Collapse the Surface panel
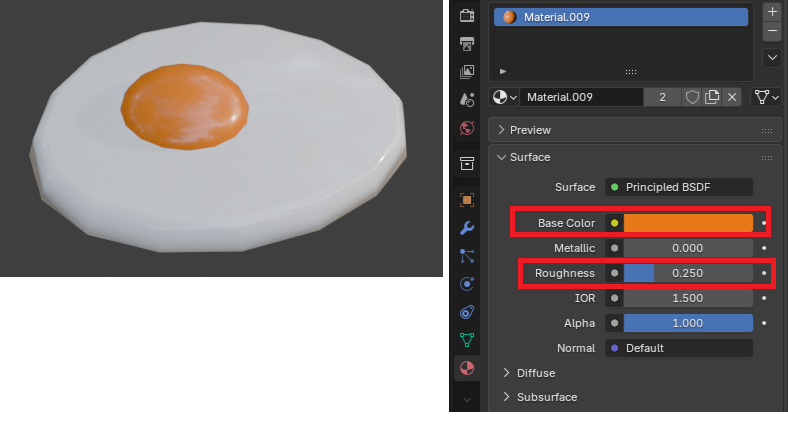The image size is (788, 421). (530, 157)
